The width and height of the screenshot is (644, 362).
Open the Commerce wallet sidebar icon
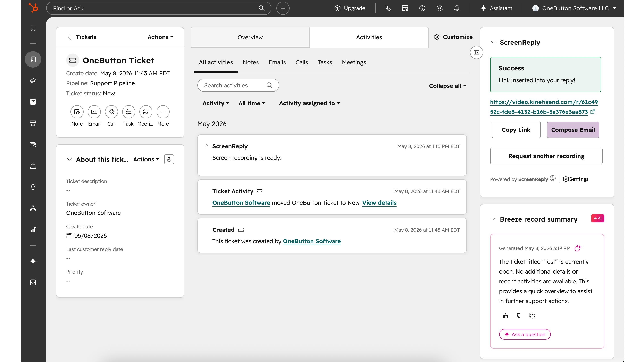(x=33, y=144)
